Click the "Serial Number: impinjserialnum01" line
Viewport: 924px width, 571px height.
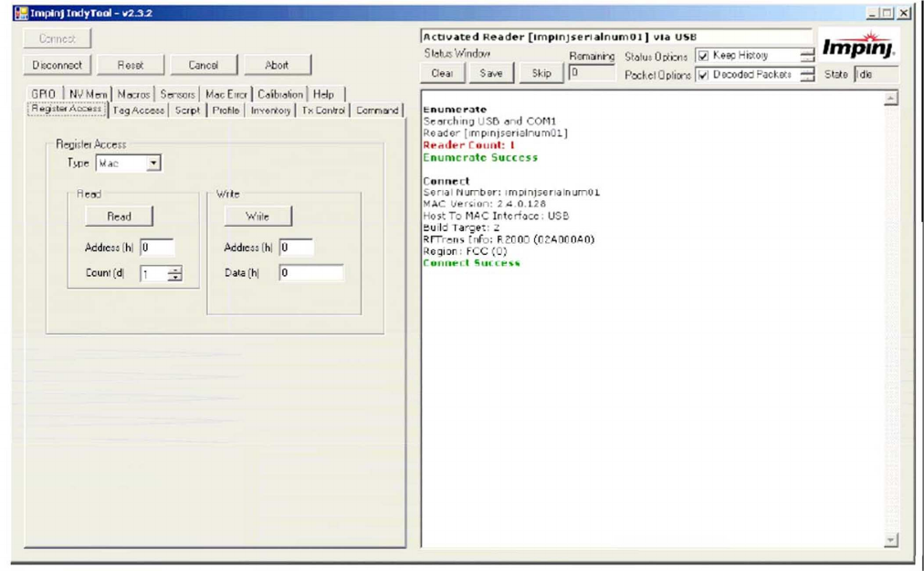pyautogui.click(x=511, y=192)
